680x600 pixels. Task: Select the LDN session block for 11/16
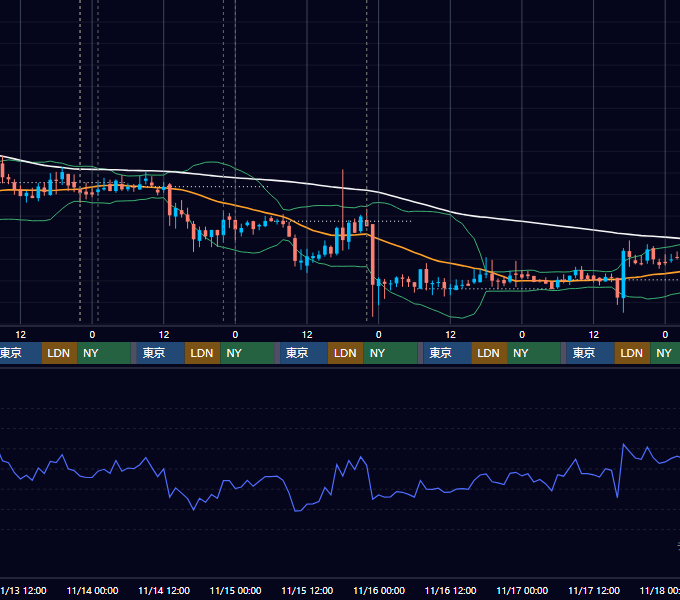pyautogui.click(x=489, y=353)
